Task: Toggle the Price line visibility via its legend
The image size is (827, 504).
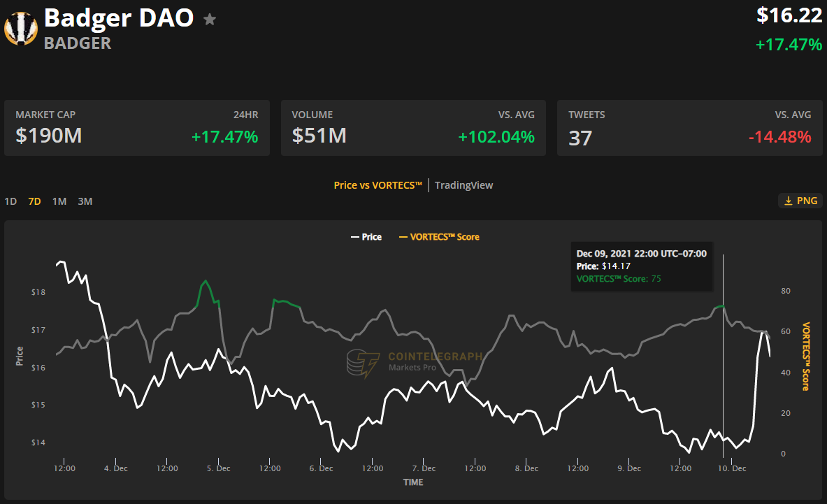Action: (366, 236)
